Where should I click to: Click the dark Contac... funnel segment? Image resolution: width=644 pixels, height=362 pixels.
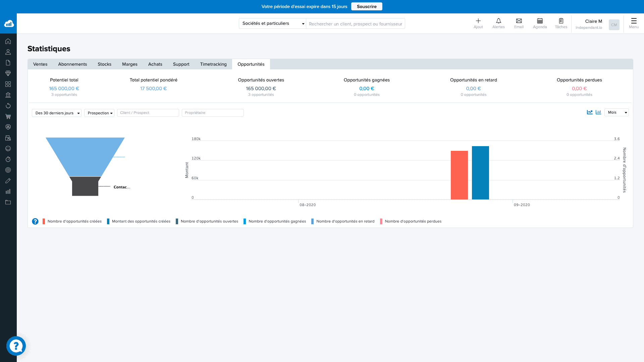pos(85,186)
